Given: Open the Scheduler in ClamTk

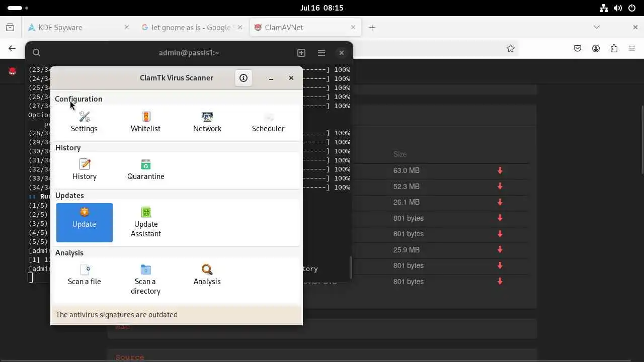Looking at the screenshot, I should (268, 122).
